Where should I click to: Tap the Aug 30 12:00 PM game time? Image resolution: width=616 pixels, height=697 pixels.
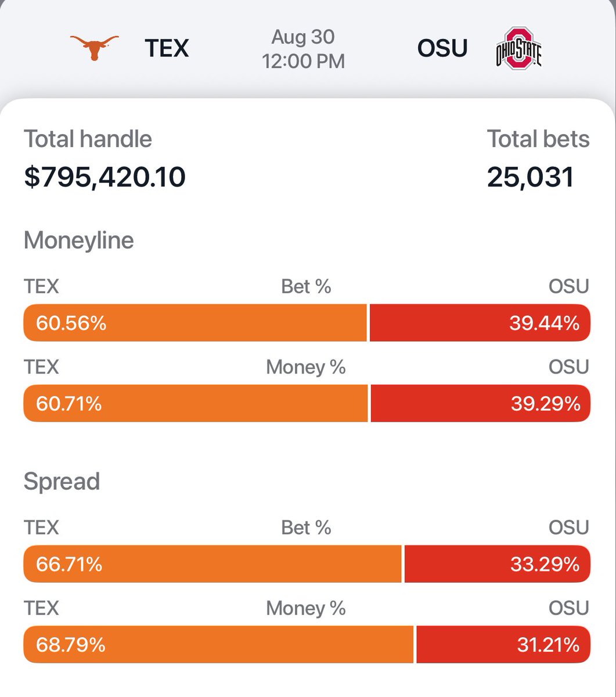click(x=303, y=49)
